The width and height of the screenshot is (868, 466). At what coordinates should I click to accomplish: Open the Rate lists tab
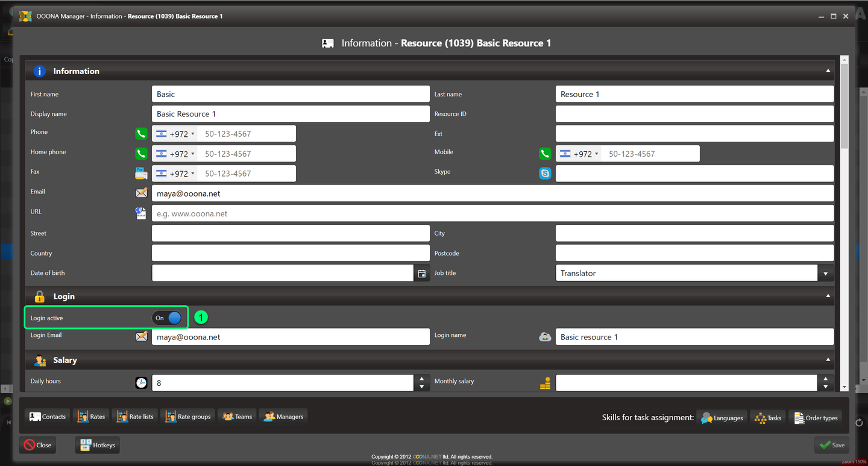click(134, 417)
